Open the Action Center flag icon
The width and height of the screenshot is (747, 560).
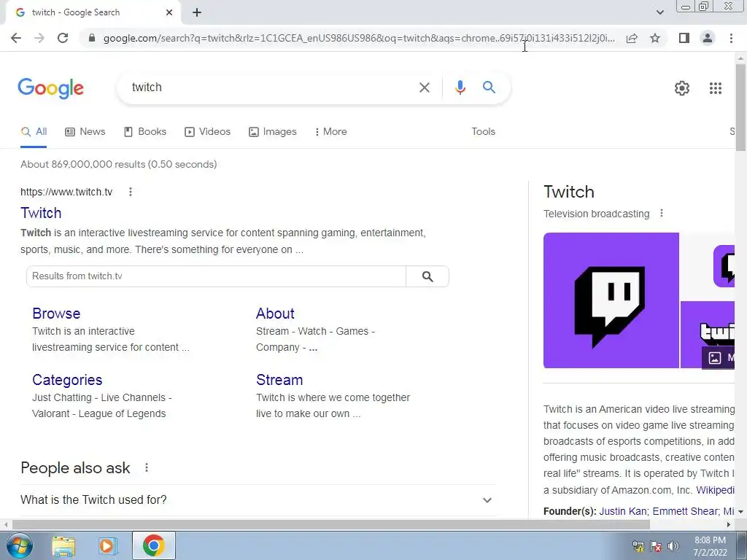(656, 546)
